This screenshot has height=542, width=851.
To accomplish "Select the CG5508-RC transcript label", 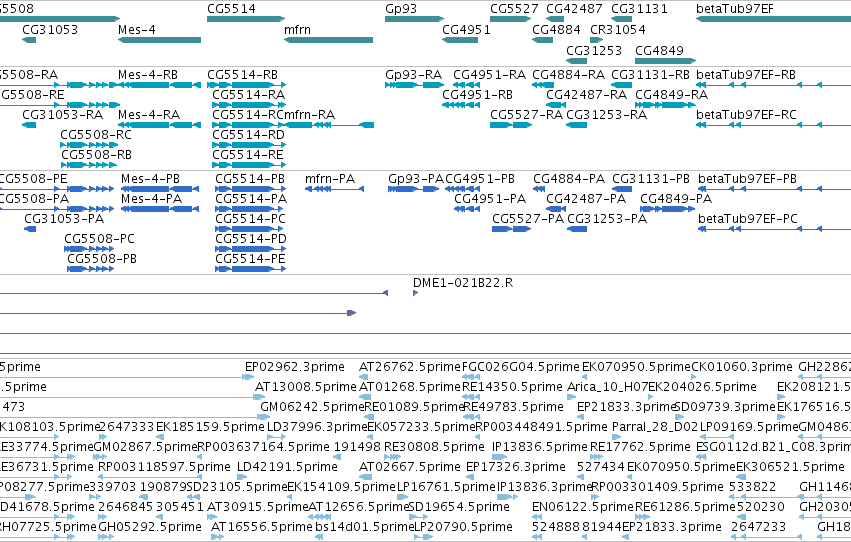I will [x=96, y=135].
